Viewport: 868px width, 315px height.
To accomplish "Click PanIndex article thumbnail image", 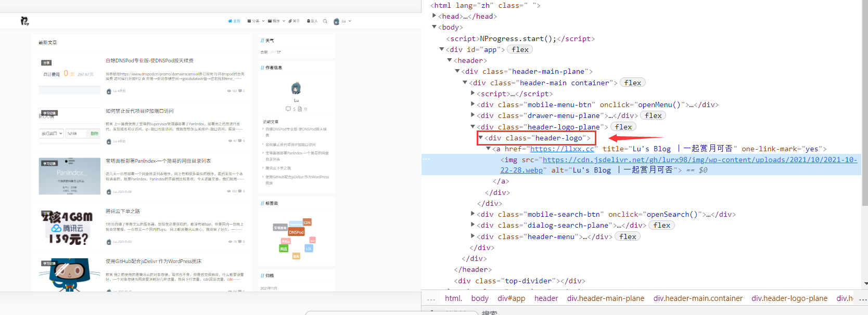I will click(70, 176).
